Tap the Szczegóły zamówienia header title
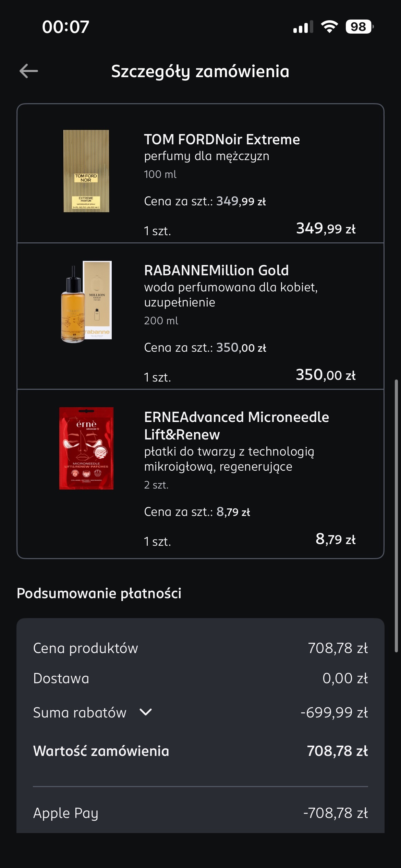 pyautogui.click(x=200, y=71)
